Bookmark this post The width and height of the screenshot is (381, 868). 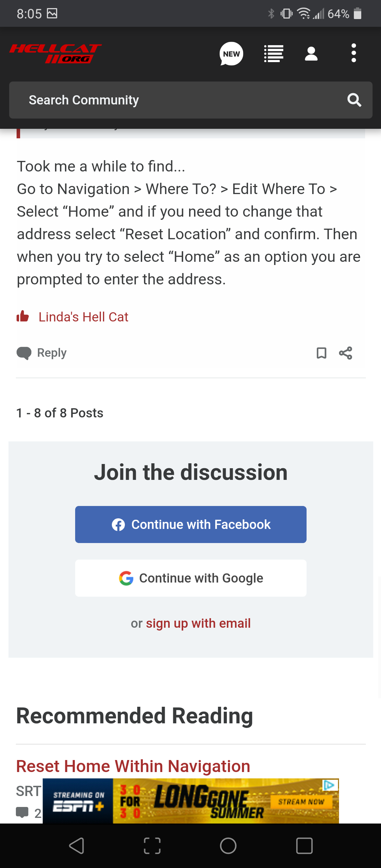click(321, 353)
